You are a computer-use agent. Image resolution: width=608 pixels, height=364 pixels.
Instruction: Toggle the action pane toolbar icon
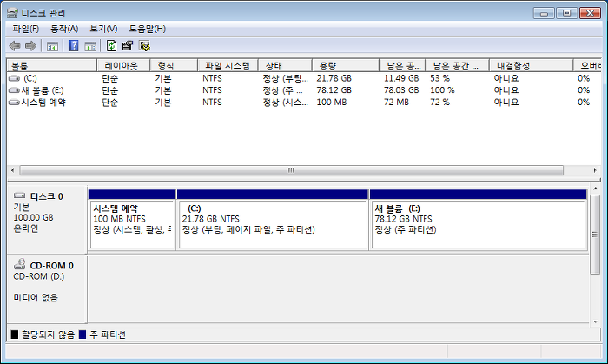(x=90, y=46)
